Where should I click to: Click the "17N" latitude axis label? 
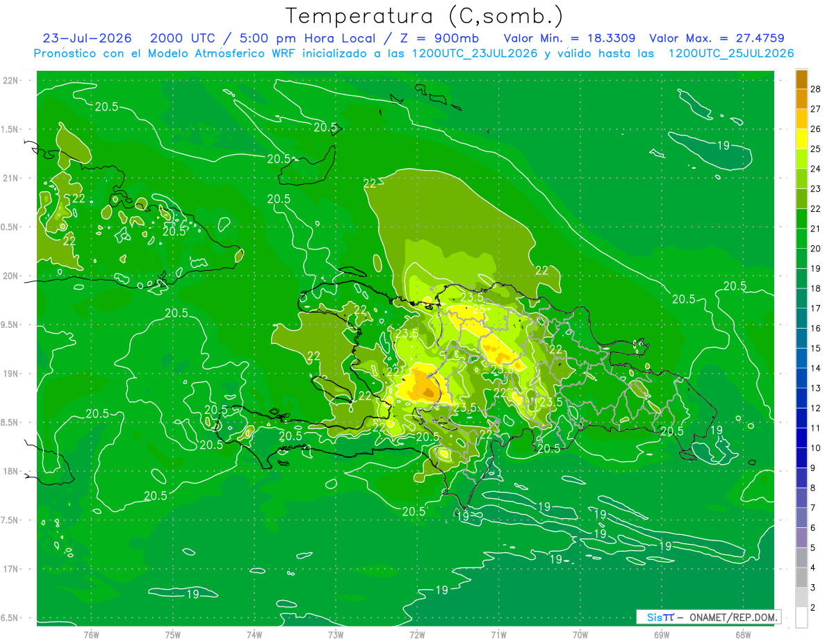(x=11, y=569)
